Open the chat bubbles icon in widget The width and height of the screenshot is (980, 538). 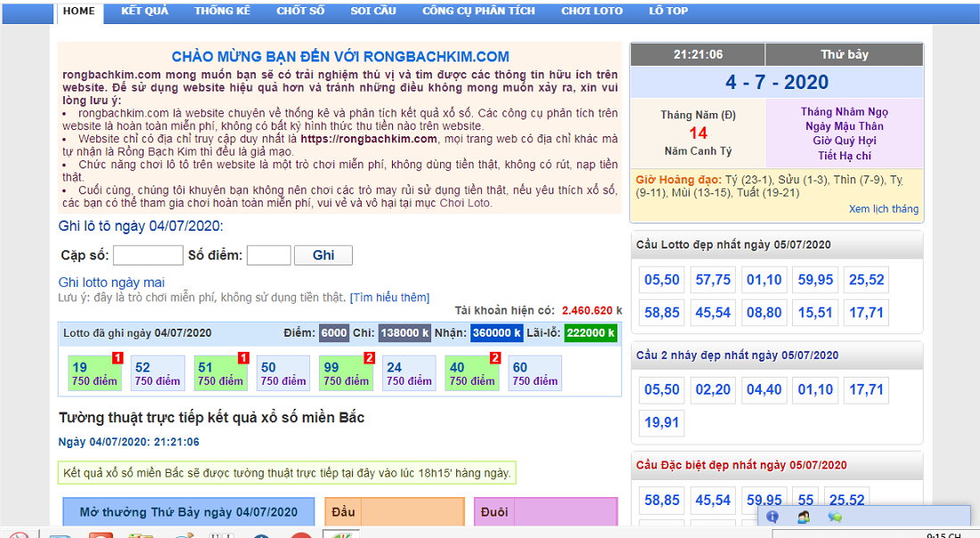click(x=835, y=516)
